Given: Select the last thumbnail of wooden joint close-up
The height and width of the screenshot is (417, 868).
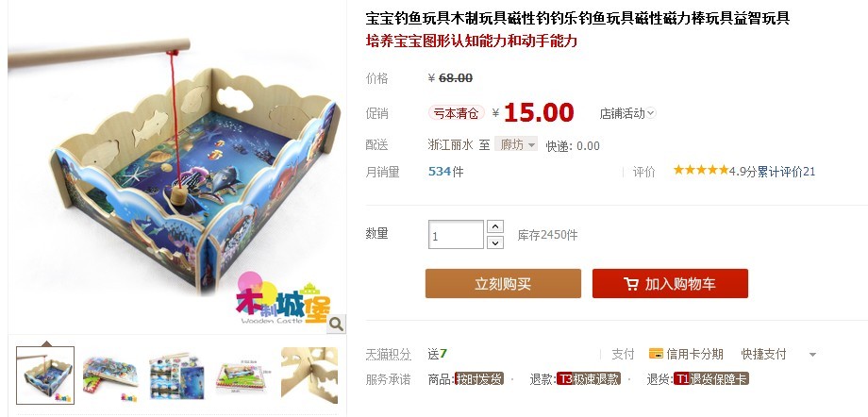Looking at the screenshot, I should click(x=309, y=375).
